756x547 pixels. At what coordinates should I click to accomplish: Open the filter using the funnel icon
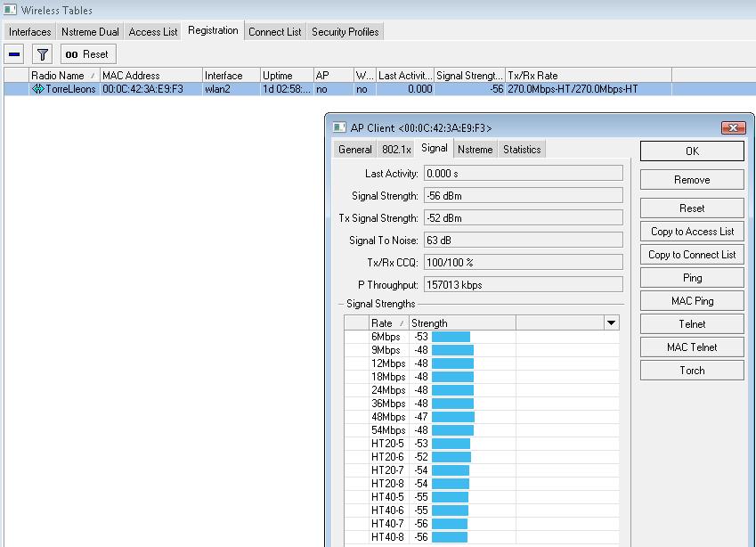41,53
